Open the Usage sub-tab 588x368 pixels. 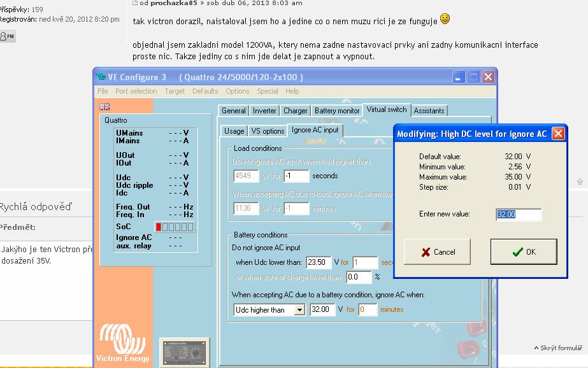coord(234,131)
